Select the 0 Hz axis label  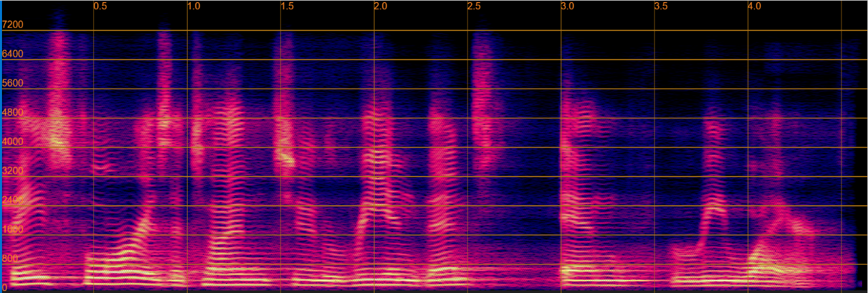tap(6, 286)
